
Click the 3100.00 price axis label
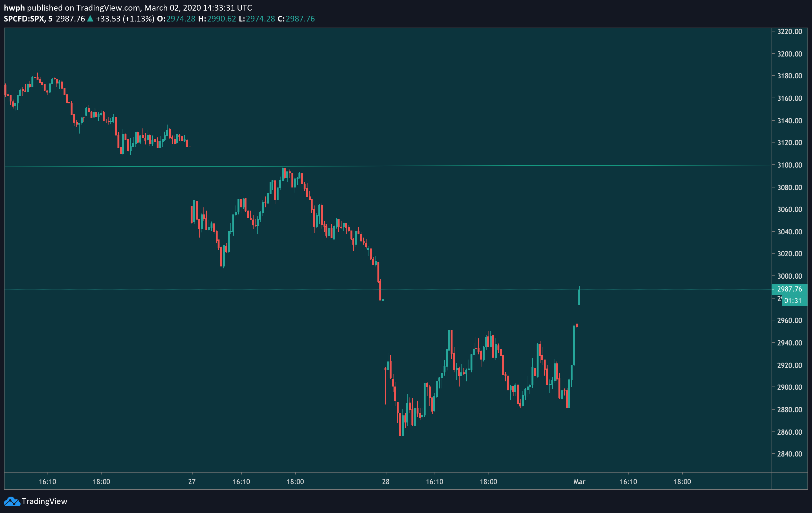pos(790,165)
